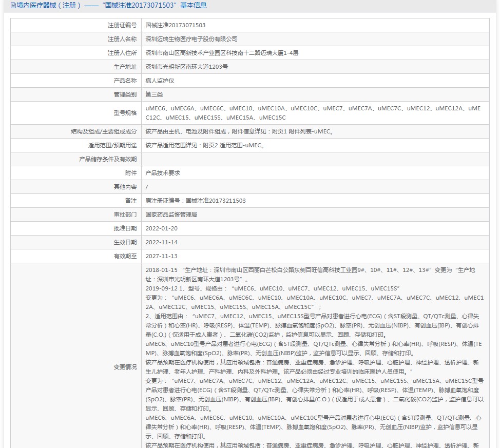
Task: Select original registration number 国械注准20173211503
Action: (216, 201)
